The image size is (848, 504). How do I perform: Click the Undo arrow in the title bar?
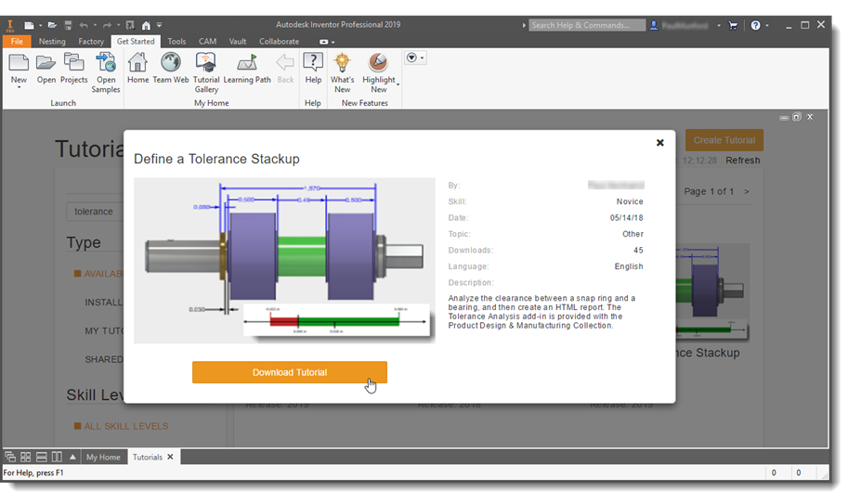(84, 25)
